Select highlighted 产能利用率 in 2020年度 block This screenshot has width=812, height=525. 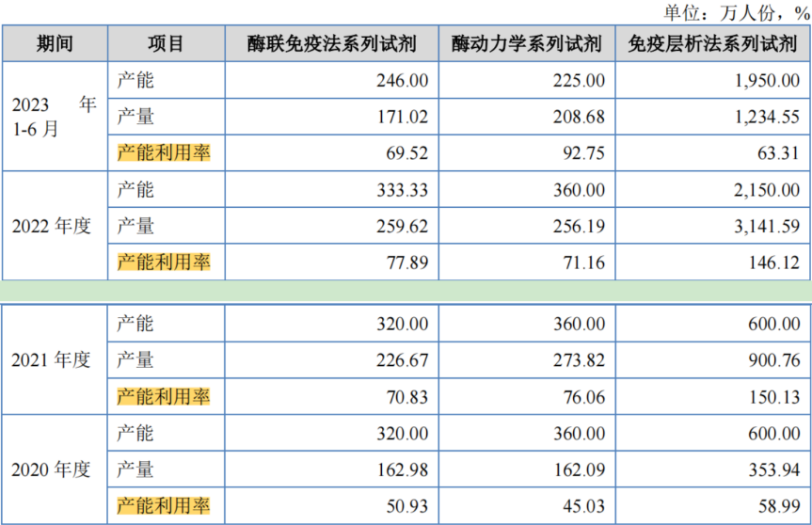164,505
